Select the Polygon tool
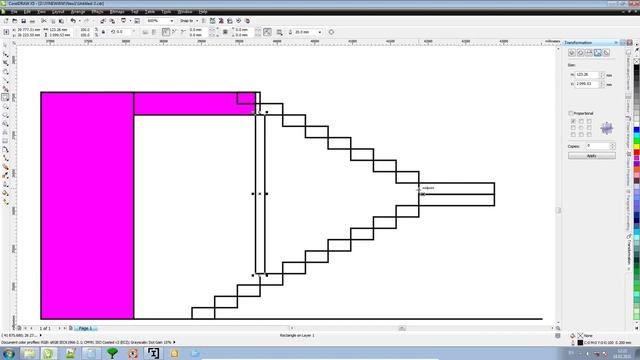 coord(6,115)
